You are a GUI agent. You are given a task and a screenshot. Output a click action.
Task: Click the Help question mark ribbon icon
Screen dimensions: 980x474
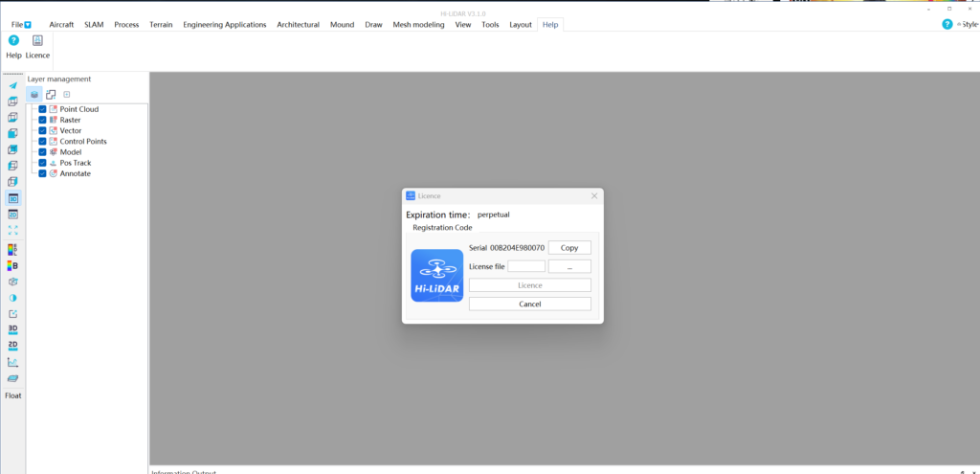13,40
